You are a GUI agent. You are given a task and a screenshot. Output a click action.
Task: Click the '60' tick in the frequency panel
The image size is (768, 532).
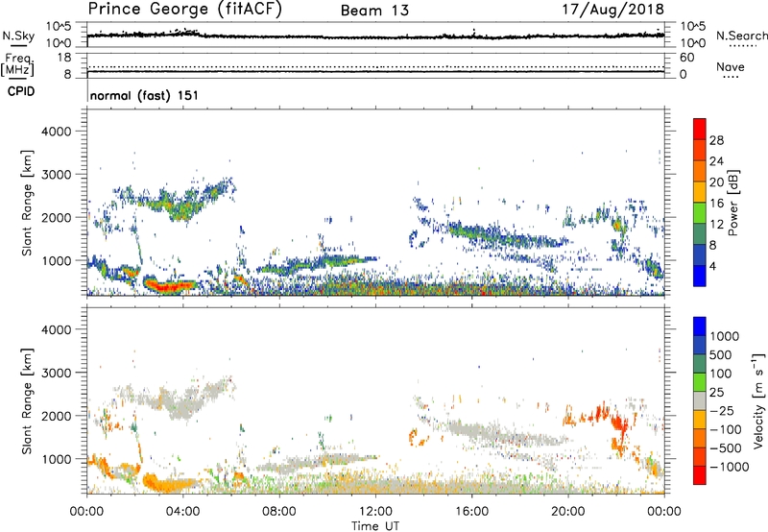pyautogui.click(x=686, y=58)
